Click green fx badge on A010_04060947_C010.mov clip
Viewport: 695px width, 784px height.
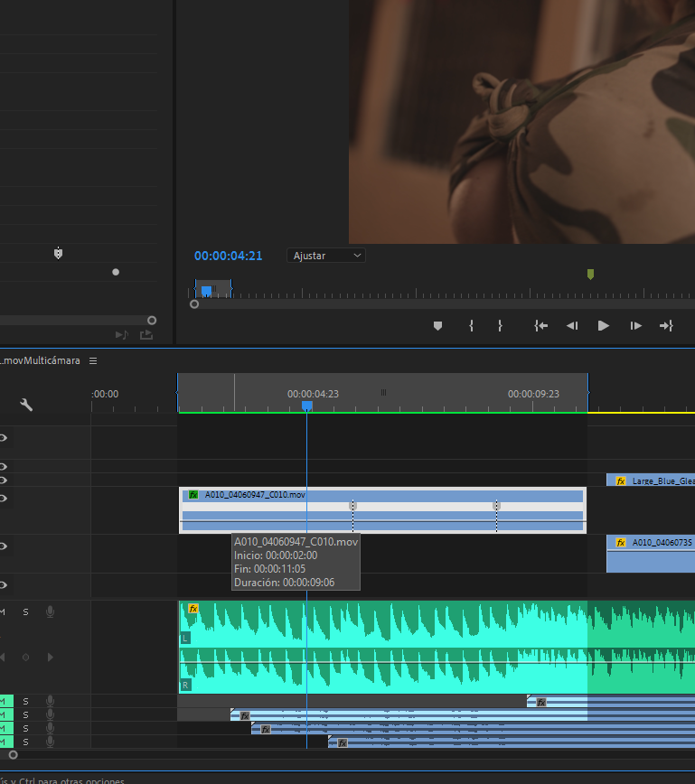193,494
